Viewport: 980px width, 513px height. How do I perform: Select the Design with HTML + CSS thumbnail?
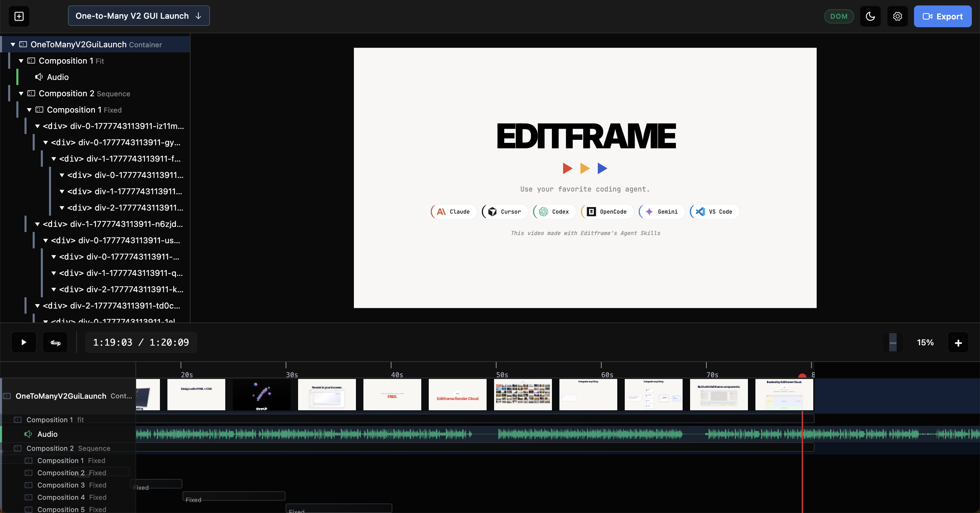coord(196,394)
